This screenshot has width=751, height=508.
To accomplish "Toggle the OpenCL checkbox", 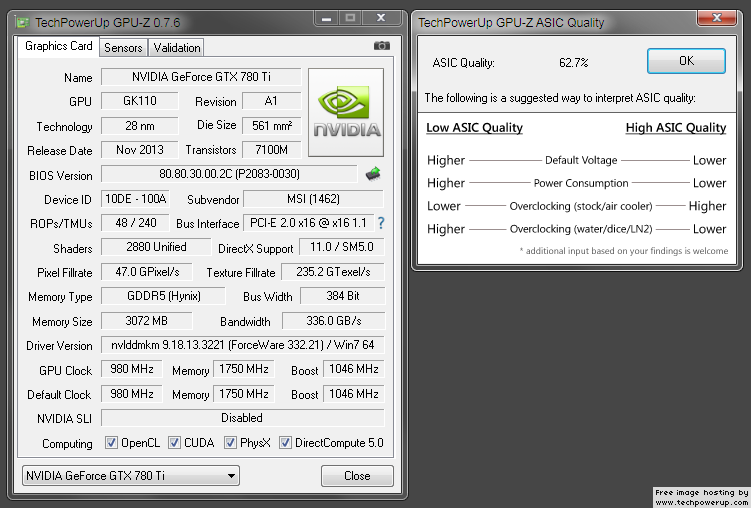I will (x=111, y=442).
